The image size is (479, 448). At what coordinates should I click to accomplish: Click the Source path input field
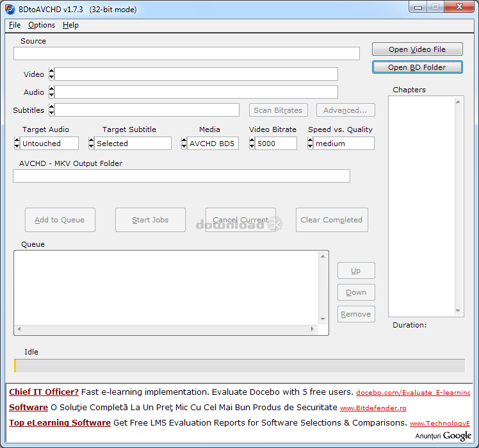pyautogui.click(x=186, y=54)
